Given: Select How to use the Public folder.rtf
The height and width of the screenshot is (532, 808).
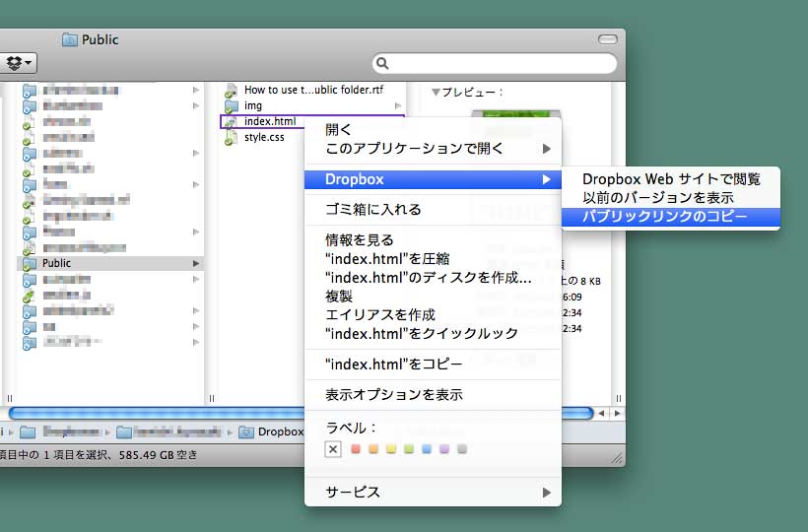Looking at the screenshot, I should tap(313, 90).
